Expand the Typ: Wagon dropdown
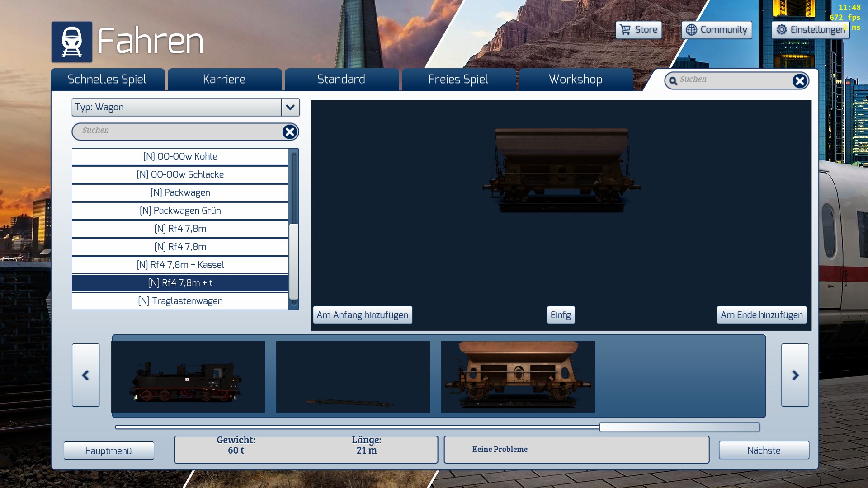868x488 pixels. click(x=290, y=108)
